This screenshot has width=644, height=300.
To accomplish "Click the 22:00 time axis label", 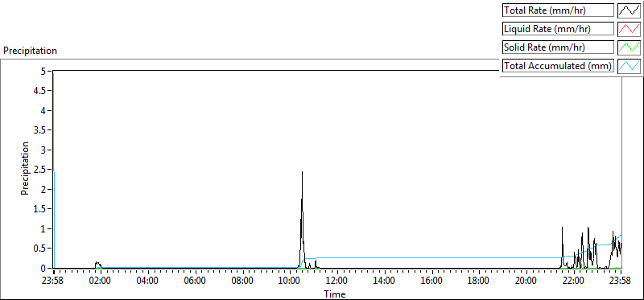I will (x=573, y=282).
